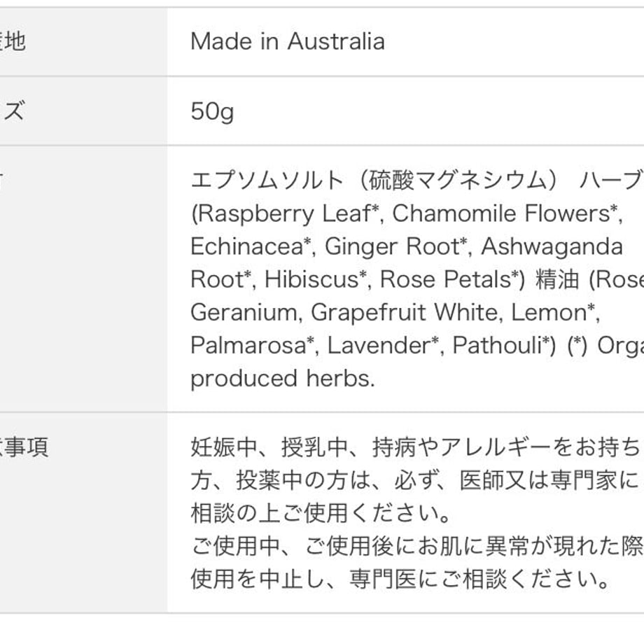
Task: Select the 50g size value
Action: pyautogui.click(x=212, y=112)
